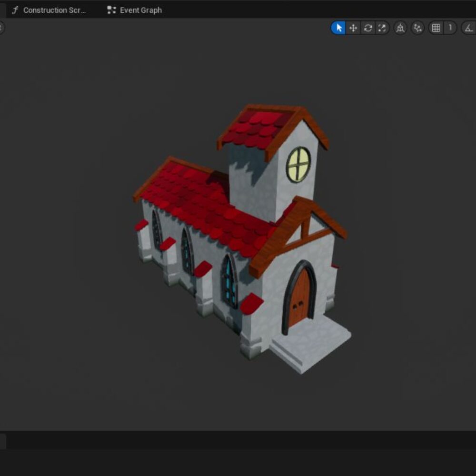476x476 pixels.
Task: Open the grid snap size value dropdown
Action: [450, 28]
